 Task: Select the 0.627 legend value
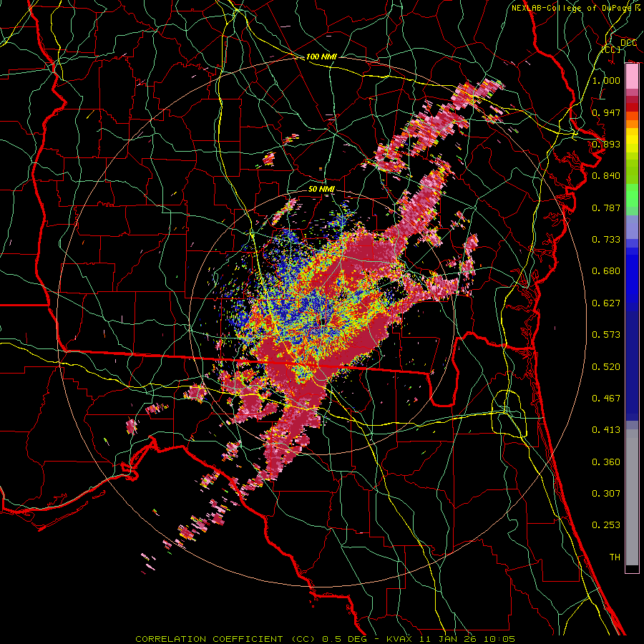pos(606,303)
